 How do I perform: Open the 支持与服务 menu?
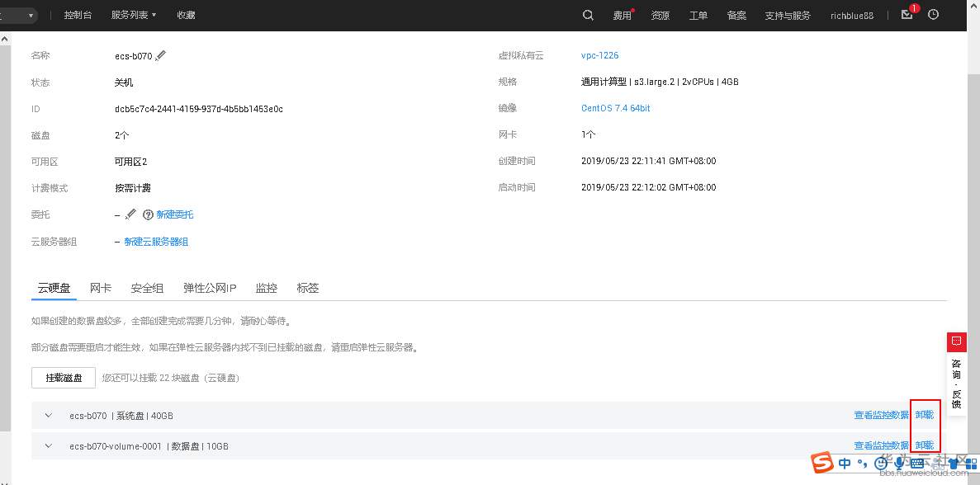tap(788, 16)
